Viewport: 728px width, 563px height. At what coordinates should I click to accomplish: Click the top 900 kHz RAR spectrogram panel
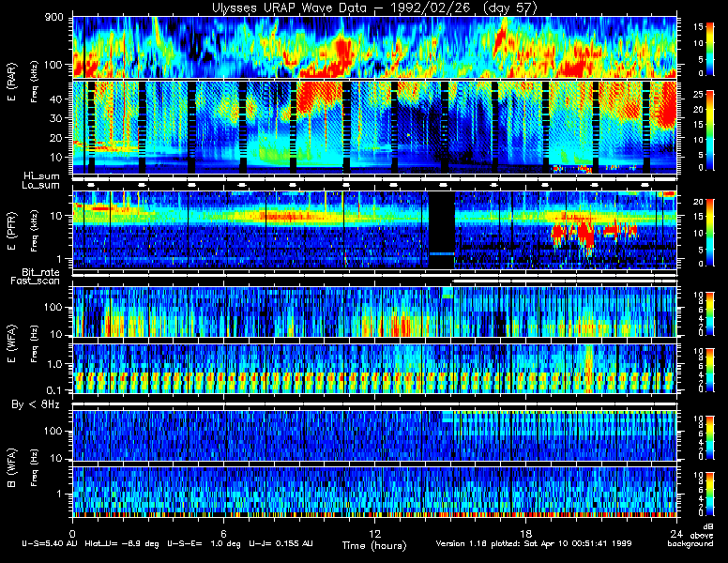pos(374,47)
